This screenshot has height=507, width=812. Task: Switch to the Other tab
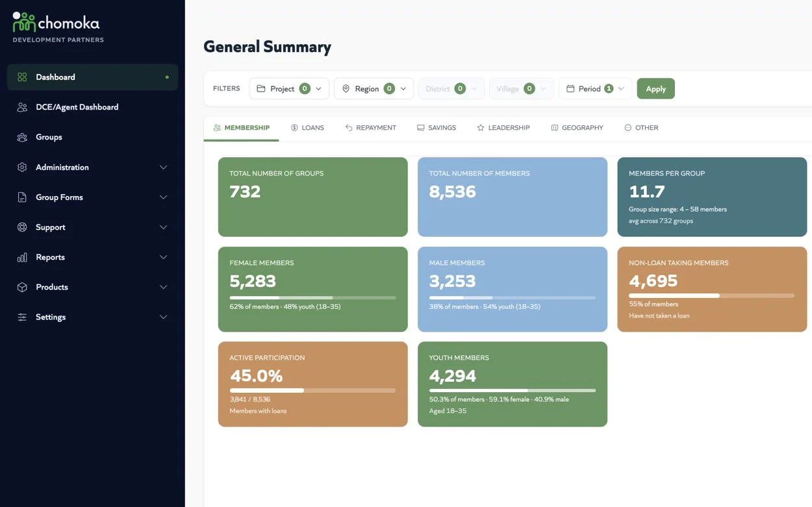(641, 128)
